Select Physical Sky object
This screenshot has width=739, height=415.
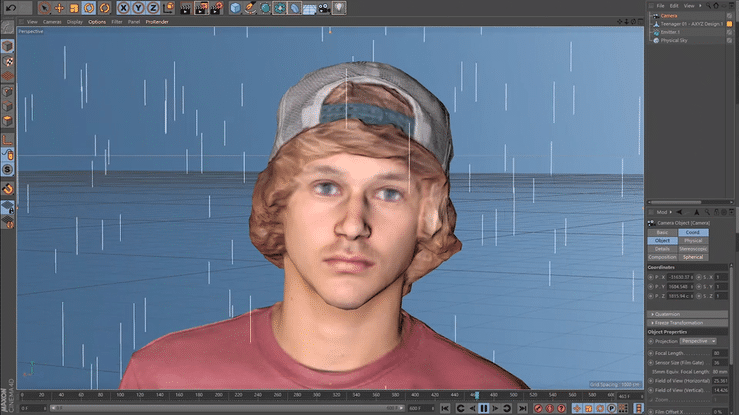673,41
